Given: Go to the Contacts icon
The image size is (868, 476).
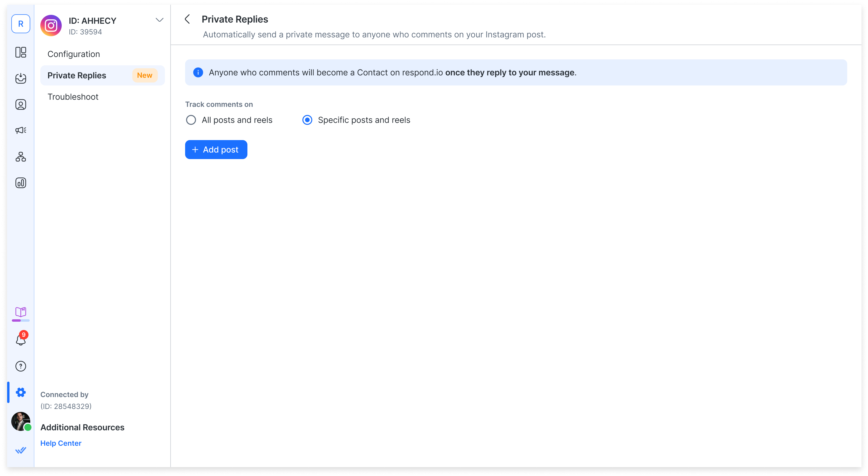Looking at the screenshot, I should click(20, 104).
